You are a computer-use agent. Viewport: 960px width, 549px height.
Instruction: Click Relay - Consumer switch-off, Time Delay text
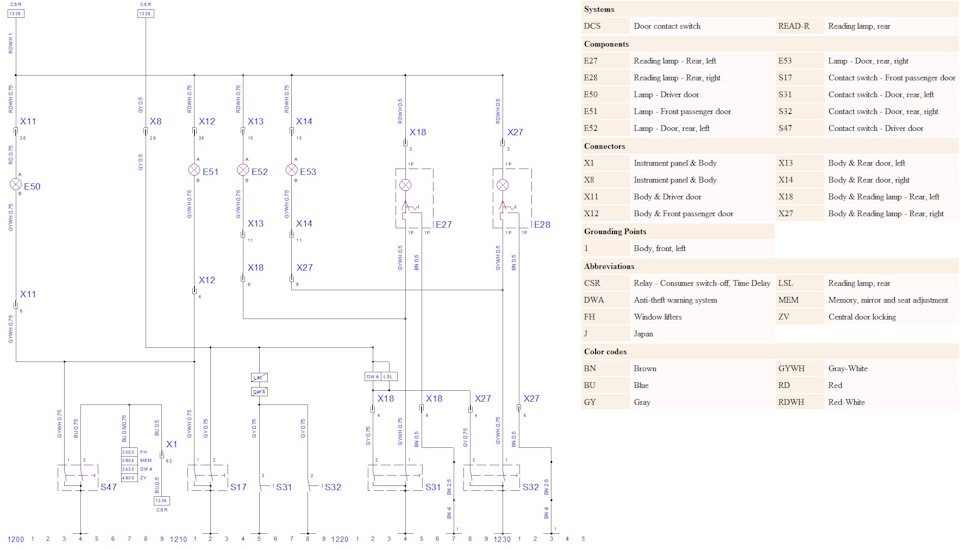(702, 283)
